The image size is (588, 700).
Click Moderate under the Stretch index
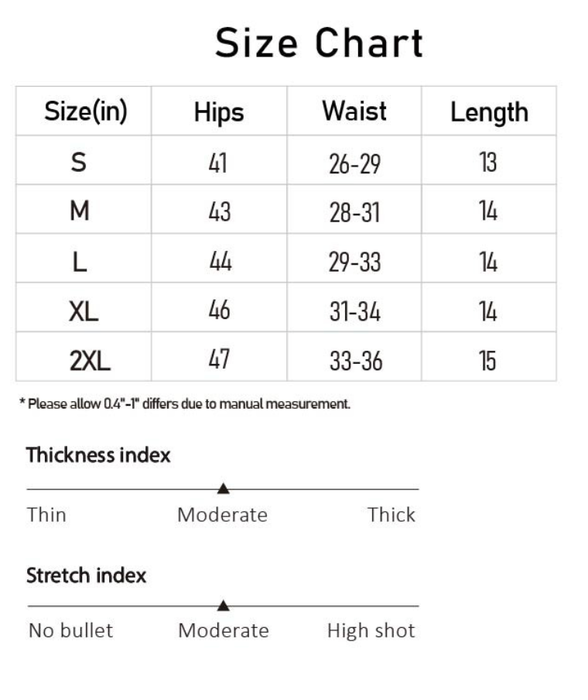coord(224,631)
